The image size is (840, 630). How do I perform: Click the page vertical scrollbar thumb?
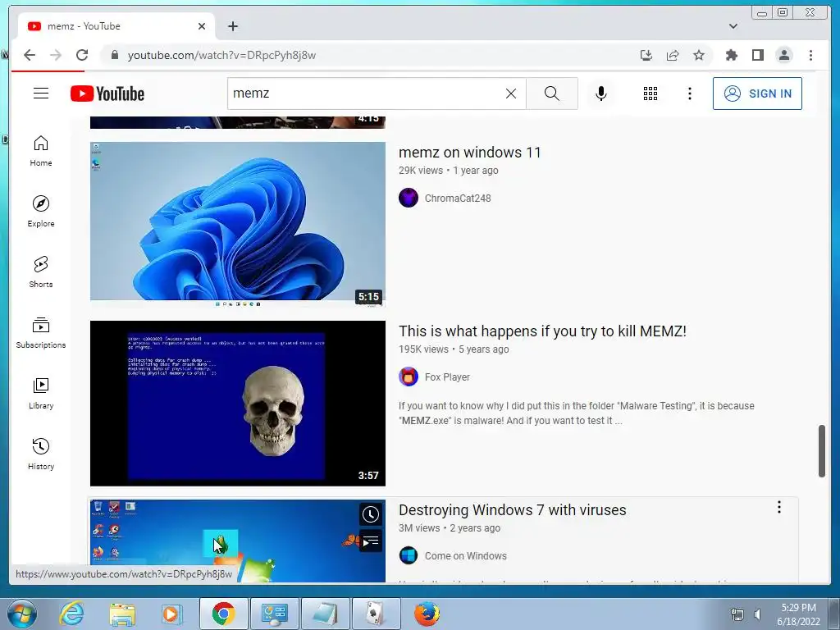tap(822, 450)
